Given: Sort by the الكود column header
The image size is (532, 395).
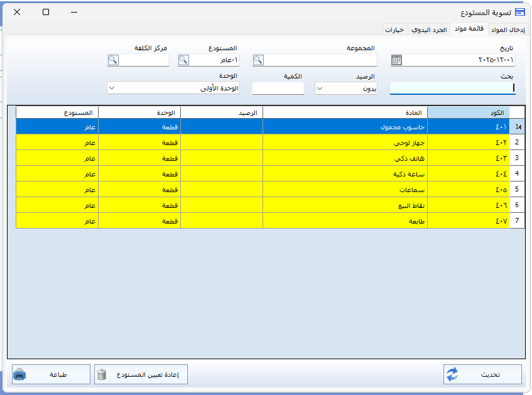Looking at the screenshot, I should (468, 112).
